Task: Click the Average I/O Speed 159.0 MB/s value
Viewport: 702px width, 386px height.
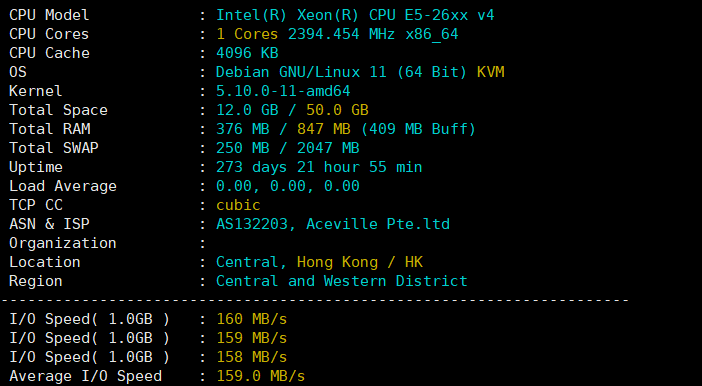Action: pyautogui.click(x=261, y=376)
